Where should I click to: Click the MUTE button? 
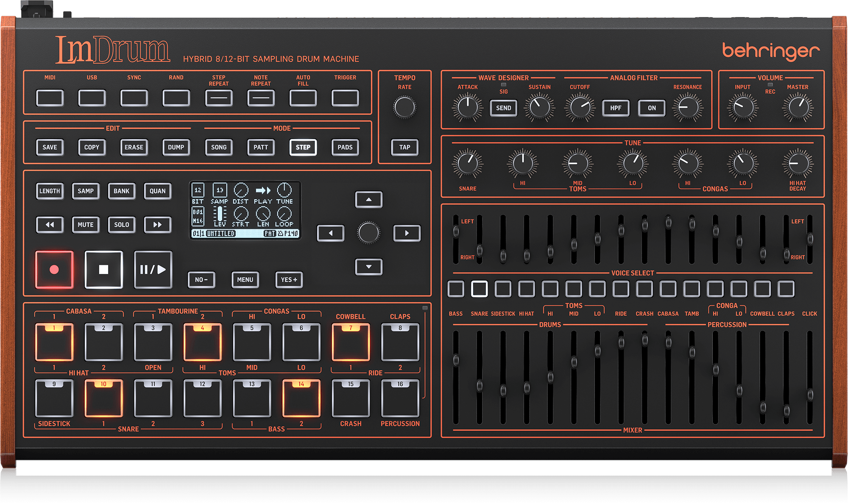(86, 225)
